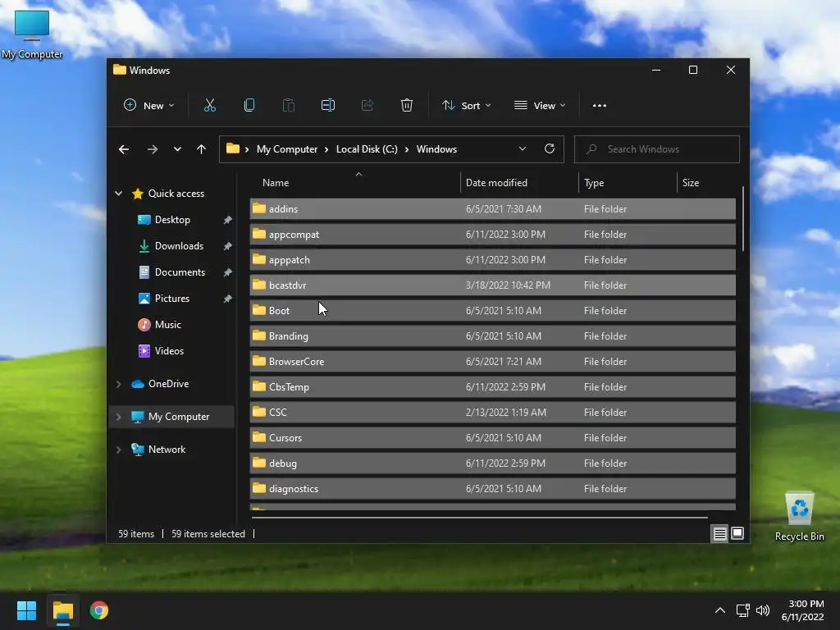Open Desktop in Quick access
Screen dimensions: 840x630
click(172, 220)
